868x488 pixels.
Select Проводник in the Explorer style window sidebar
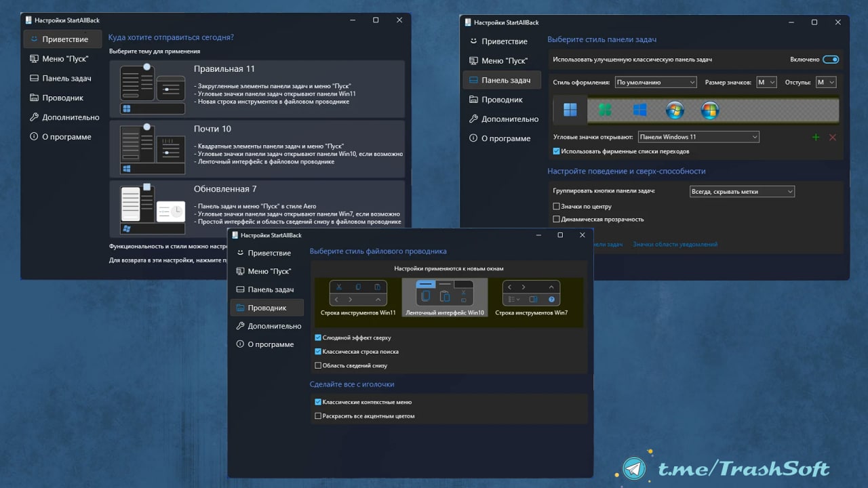tap(267, 308)
